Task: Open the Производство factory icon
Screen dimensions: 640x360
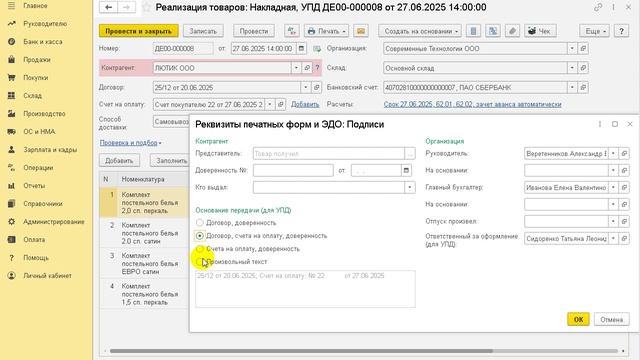Action: pyautogui.click(x=11, y=113)
